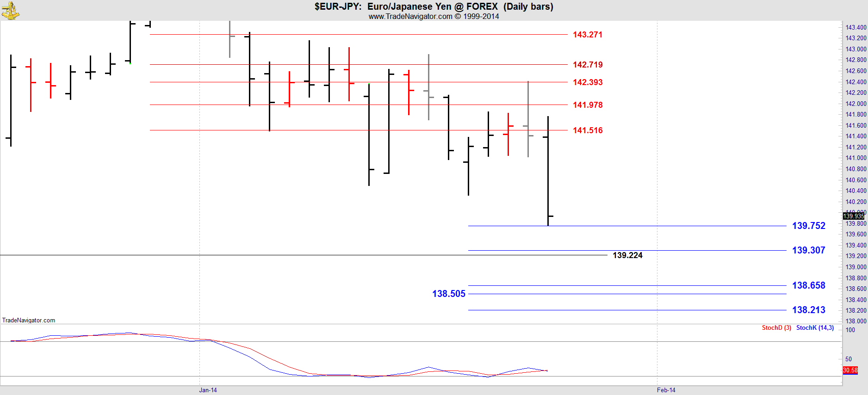Select the 138.505 label left of line
This screenshot has width=868, height=395.
coord(448,294)
